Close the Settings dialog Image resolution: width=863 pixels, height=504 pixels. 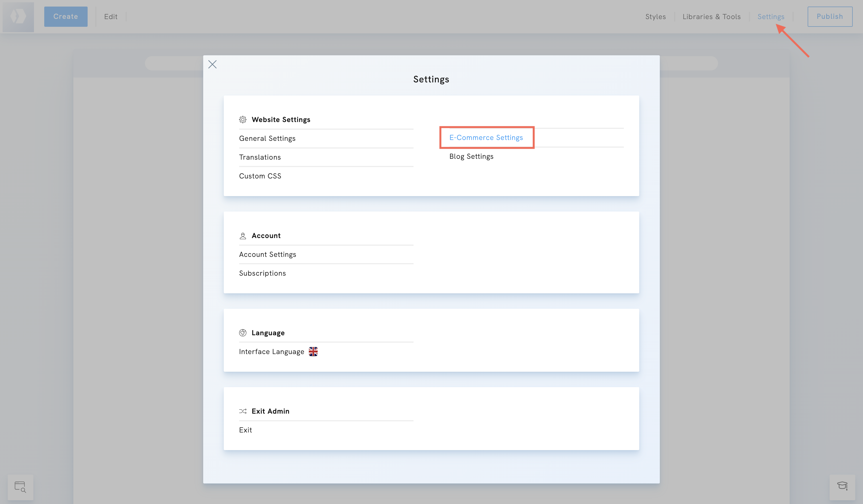[x=212, y=64]
